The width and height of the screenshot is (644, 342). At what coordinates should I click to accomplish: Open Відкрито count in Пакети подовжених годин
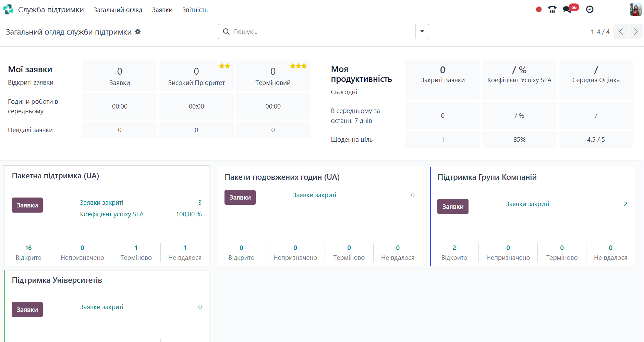point(241,253)
